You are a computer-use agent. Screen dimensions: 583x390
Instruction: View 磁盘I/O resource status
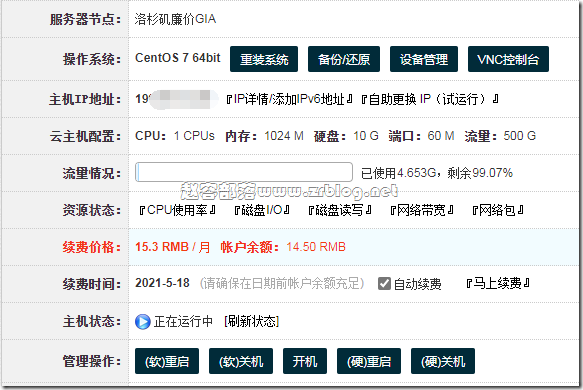262,210
